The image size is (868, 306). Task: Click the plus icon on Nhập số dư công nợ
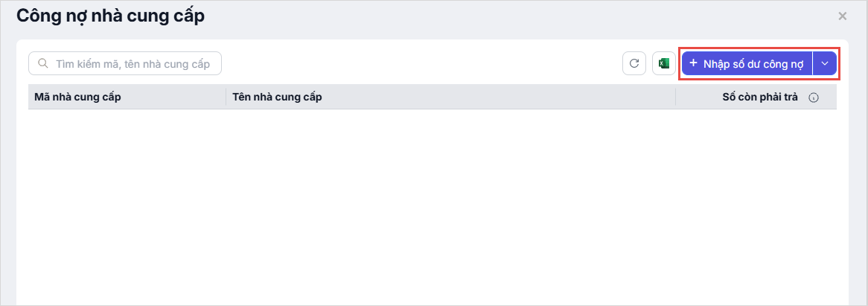click(693, 63)
